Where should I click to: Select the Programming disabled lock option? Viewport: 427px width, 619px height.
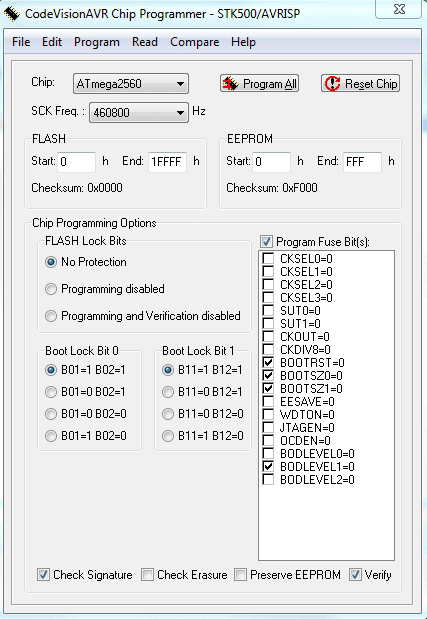(x=51, y=289)
